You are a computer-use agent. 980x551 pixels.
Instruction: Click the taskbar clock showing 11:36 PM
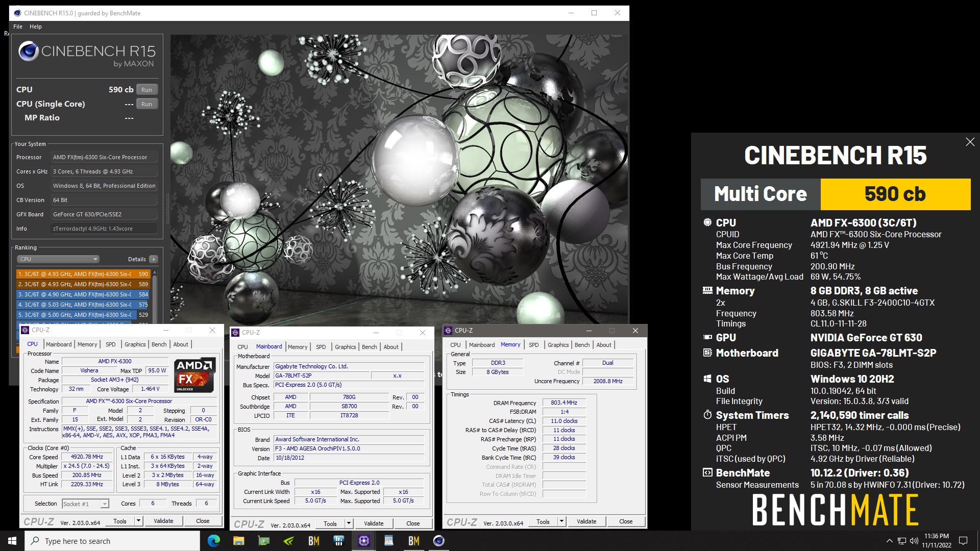click(937, 541)
